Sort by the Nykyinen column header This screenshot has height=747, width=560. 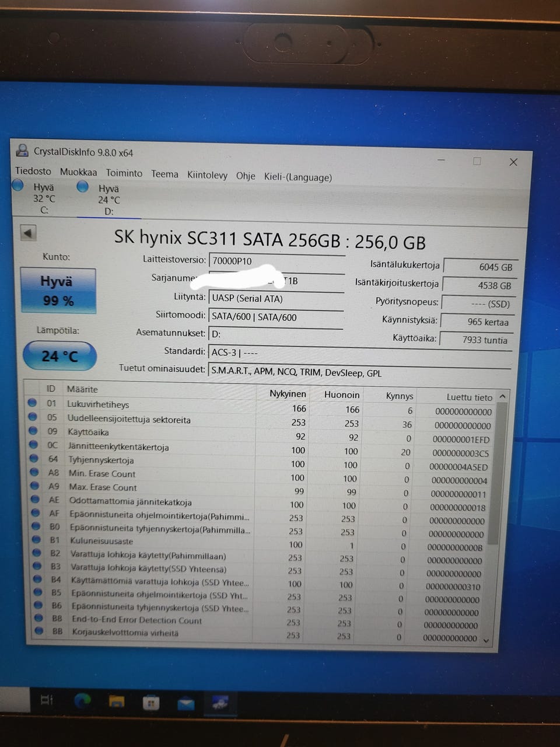pyautogui.click(x=287, y=393)
